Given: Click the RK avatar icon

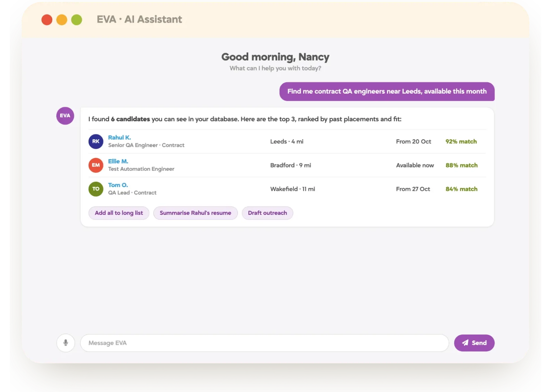Looking at the screenshot, I should [x=96, y=141].
